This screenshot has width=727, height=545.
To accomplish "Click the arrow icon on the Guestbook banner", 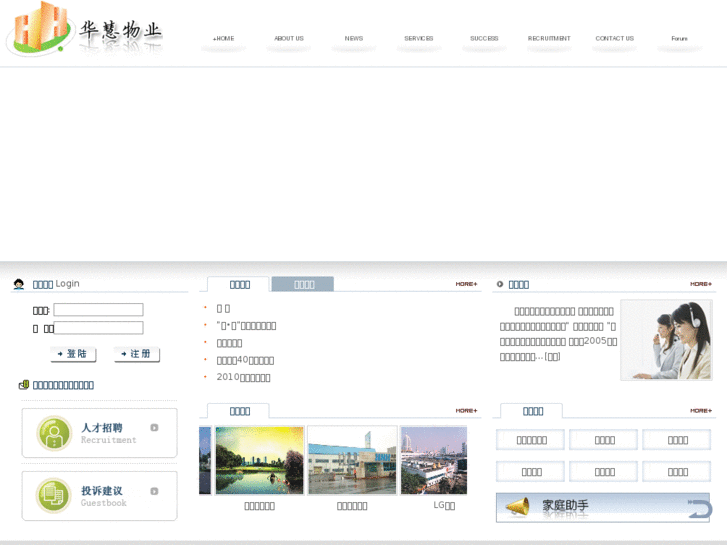I will [x=154, y=491].
